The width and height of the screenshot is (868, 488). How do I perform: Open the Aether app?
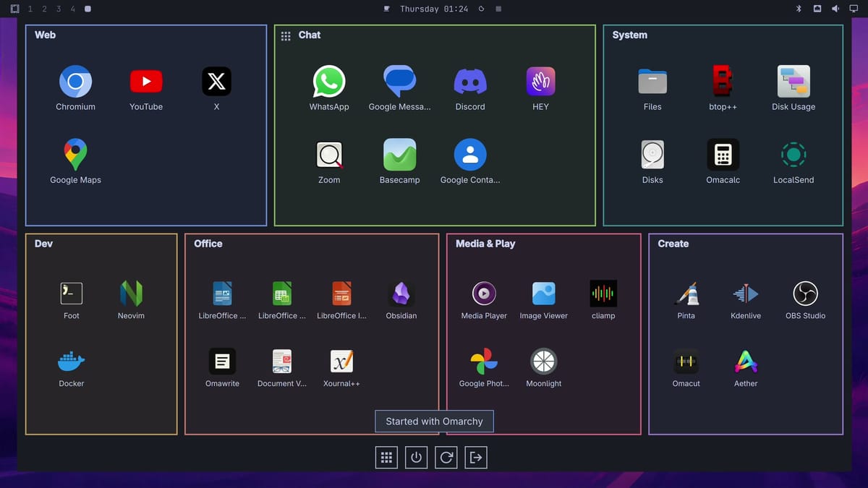click(746, 360)
